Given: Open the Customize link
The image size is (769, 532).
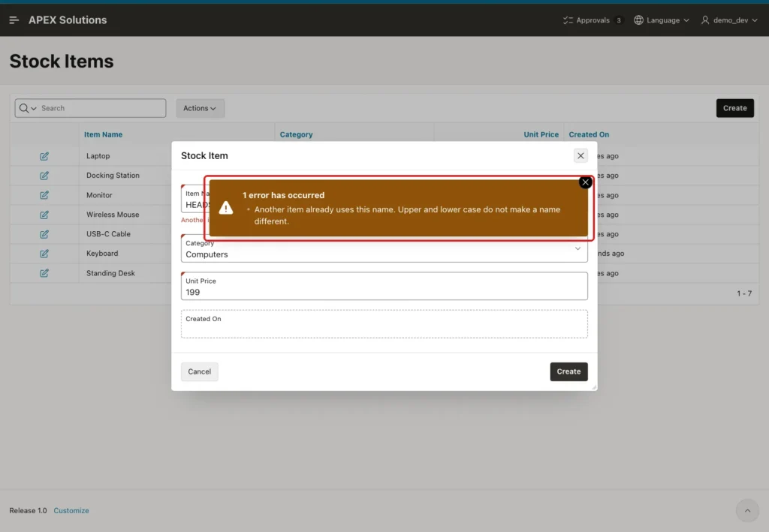Looking at the screenshot, I should point(71,510).
